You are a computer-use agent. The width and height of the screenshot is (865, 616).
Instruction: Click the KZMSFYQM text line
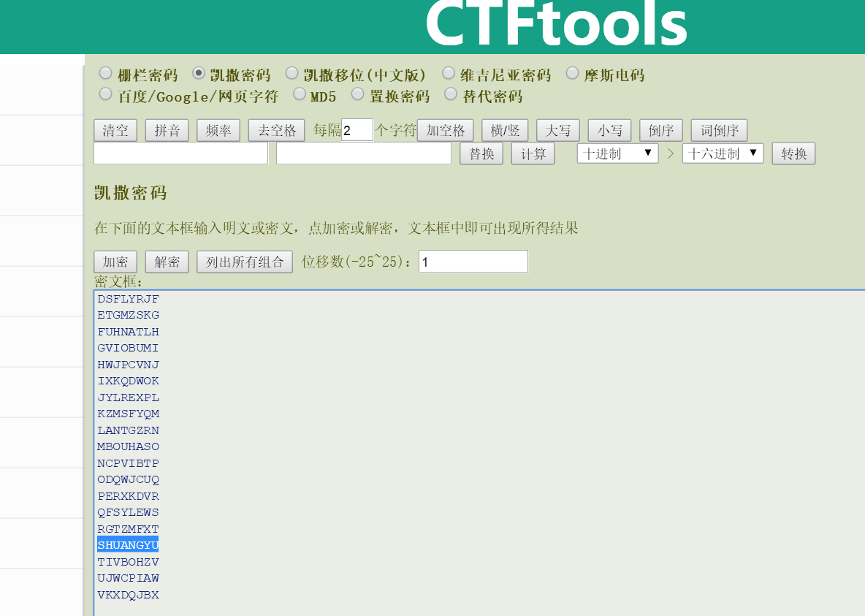coord(128,414)
